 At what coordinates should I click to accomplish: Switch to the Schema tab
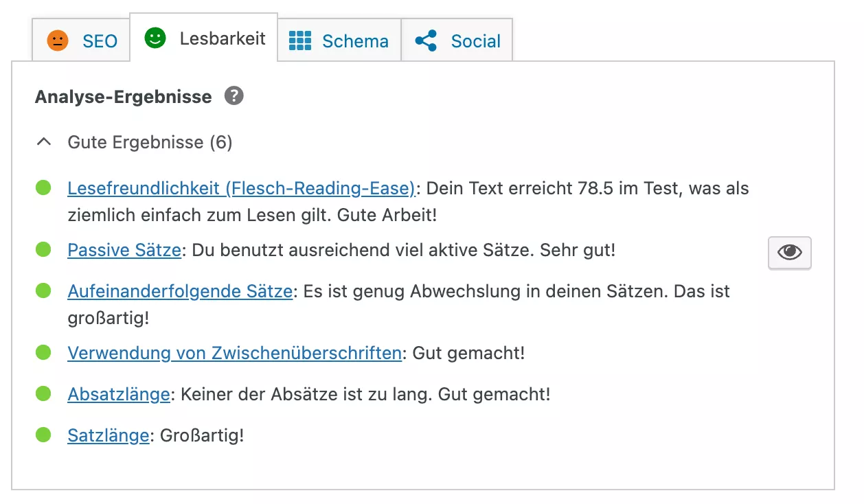click(339, 41)
